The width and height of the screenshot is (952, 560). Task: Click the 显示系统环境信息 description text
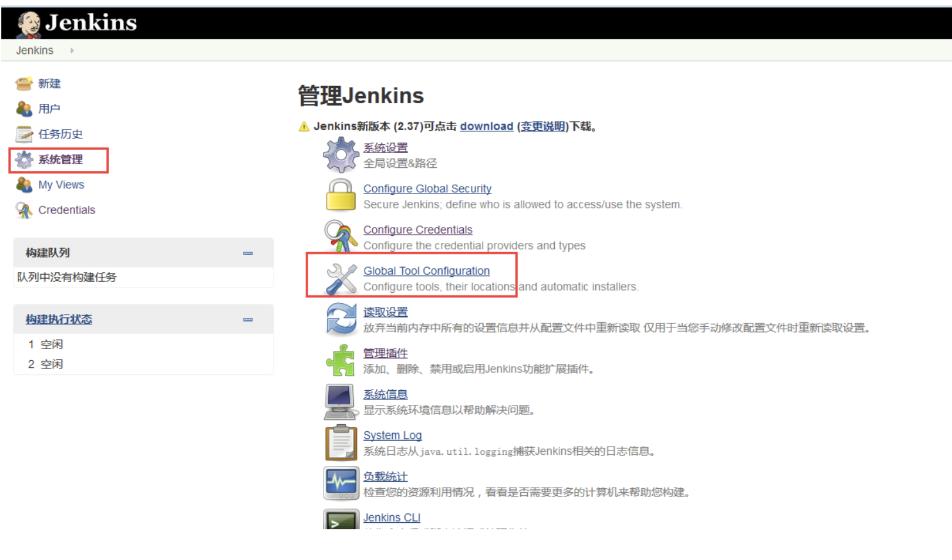click(449, 410)
